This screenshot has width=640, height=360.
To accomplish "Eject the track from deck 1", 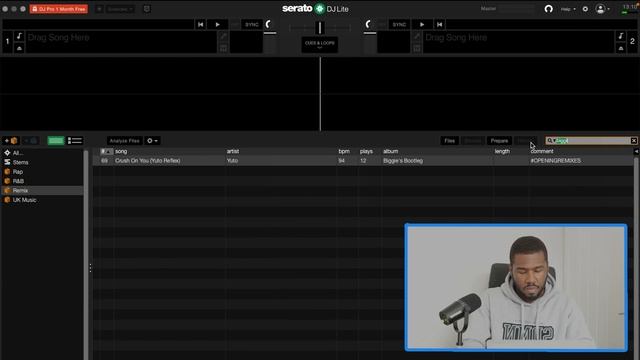I will click(19, 48).
